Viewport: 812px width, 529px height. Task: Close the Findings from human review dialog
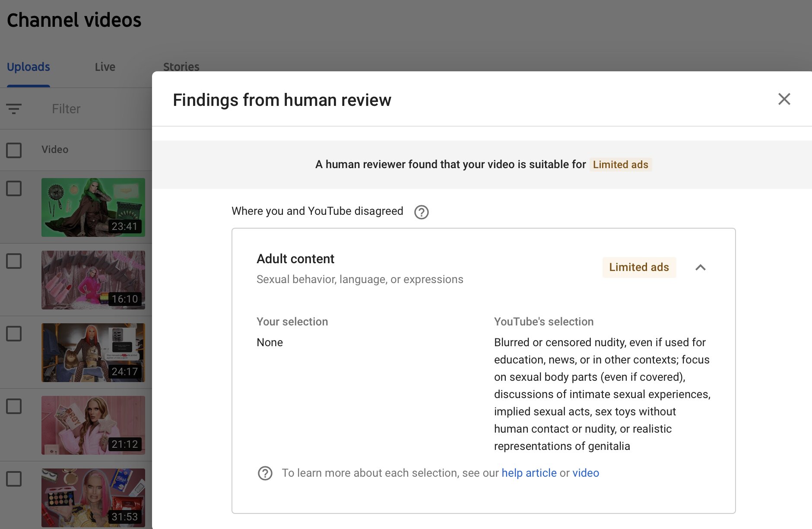pyautogui.click(x=784, y=99)
